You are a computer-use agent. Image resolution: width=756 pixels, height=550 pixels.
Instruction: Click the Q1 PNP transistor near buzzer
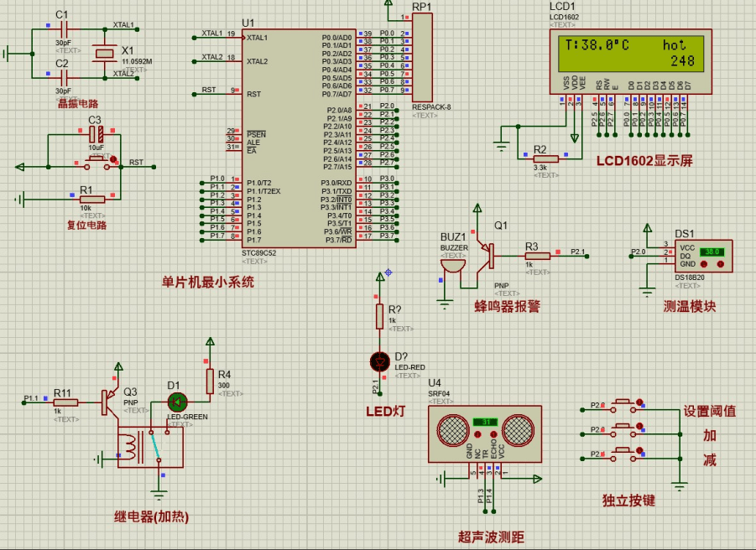(x=483, y=255)
